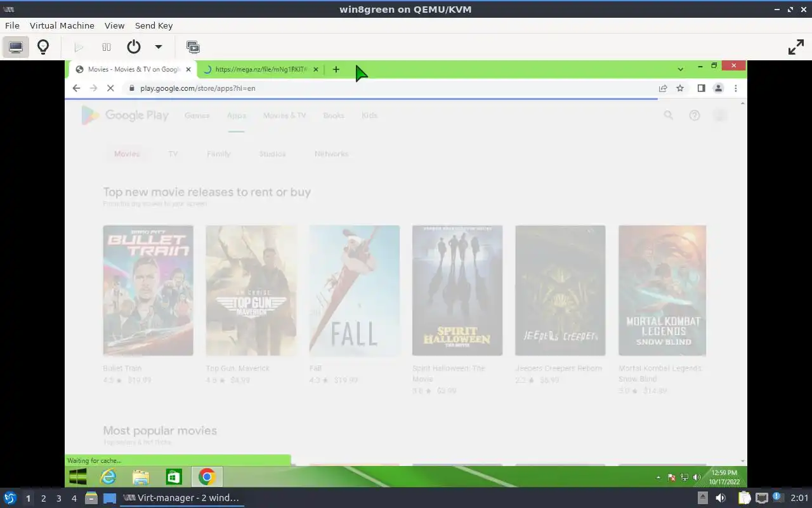
Task: Select the Studios category chip
Action: 272,154
